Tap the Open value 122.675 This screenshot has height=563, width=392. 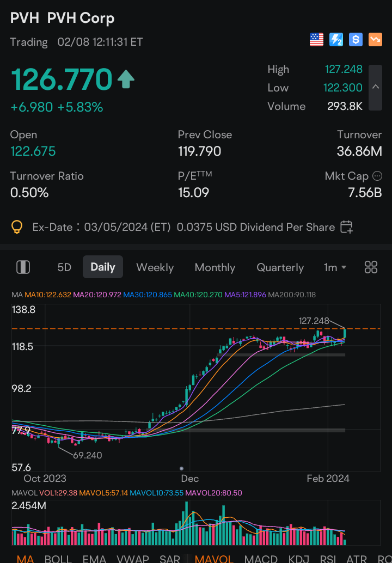[x=33, y=151]
